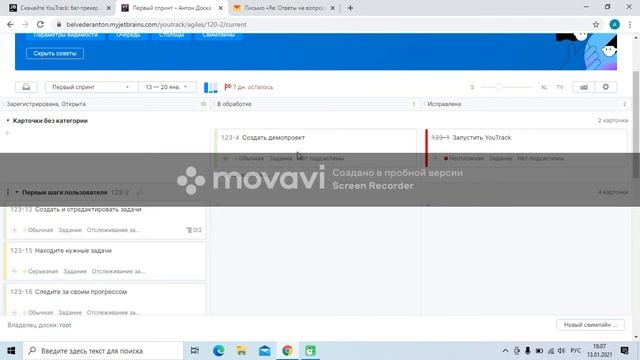Select the Параметры видимости tip tab
Screen dimensions: 640x360
click(65, 35)
